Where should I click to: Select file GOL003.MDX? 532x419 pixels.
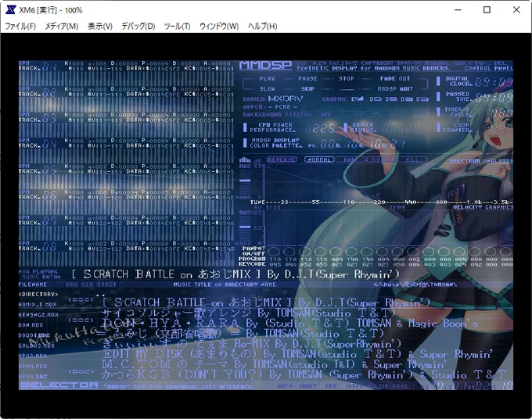click(x=36, y=346)
